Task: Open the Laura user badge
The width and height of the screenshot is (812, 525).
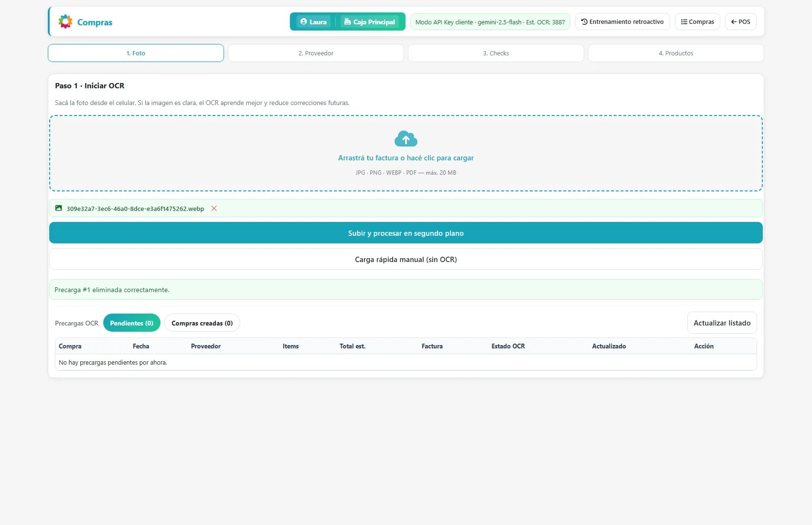Action: click(x=313, y=21)
